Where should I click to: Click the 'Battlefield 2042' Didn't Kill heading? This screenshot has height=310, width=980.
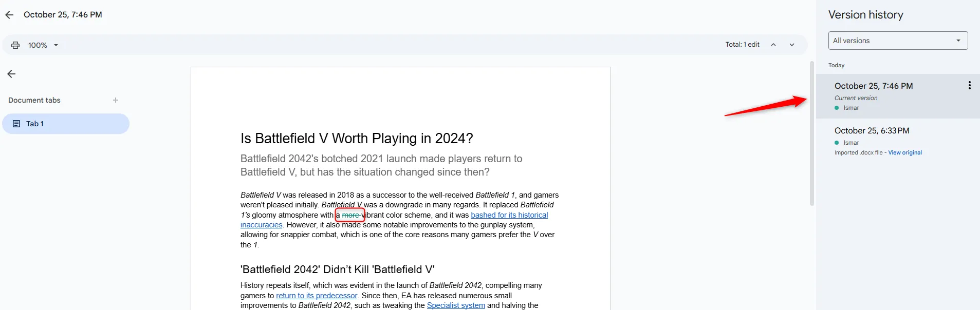(338, 269)
